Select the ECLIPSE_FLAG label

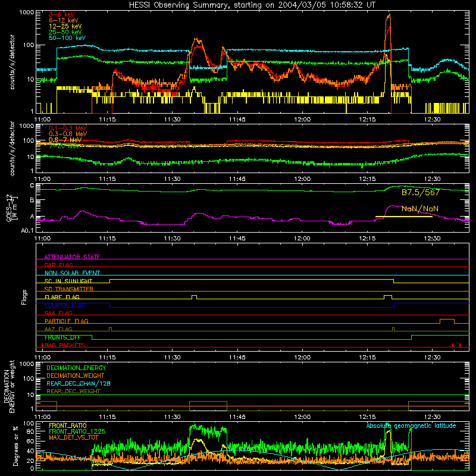tap(65, 305)
